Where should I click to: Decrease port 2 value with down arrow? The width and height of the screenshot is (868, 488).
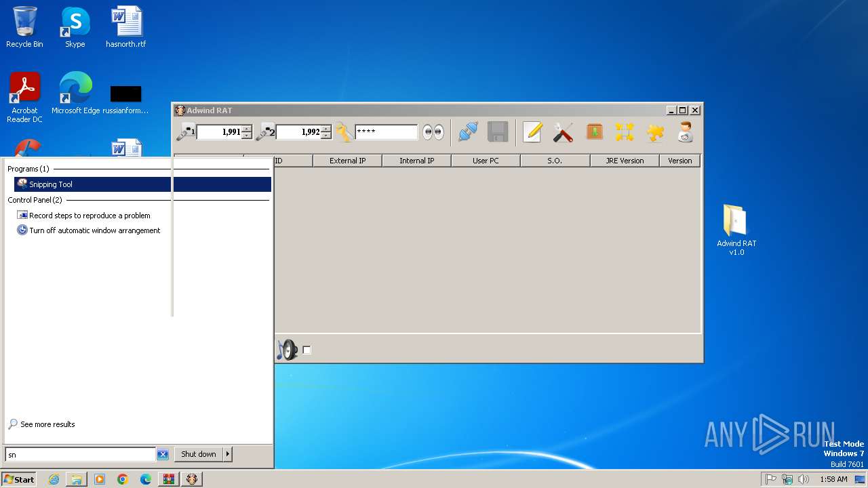point(326,136)
